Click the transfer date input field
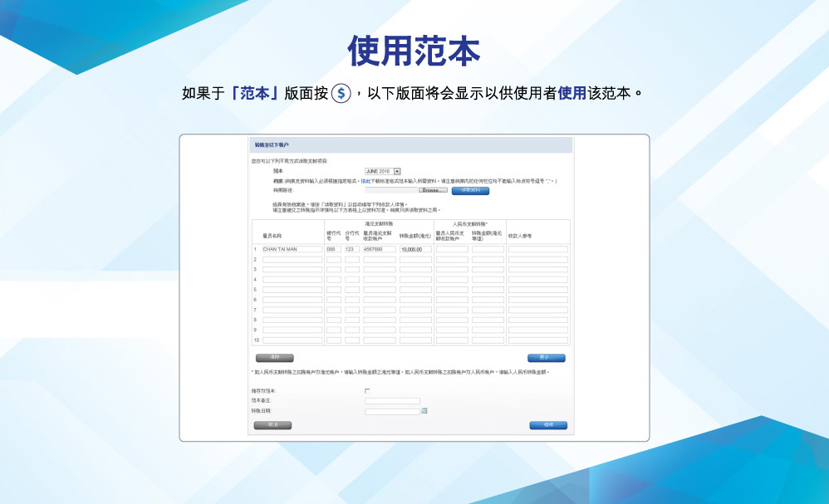 392,411
